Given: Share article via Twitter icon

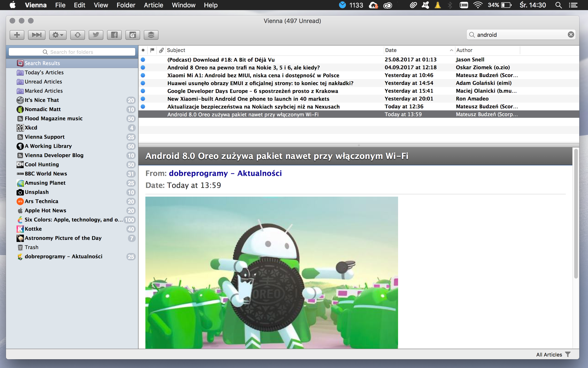Looking at the screenshot, I should click(x=96, y=35).
